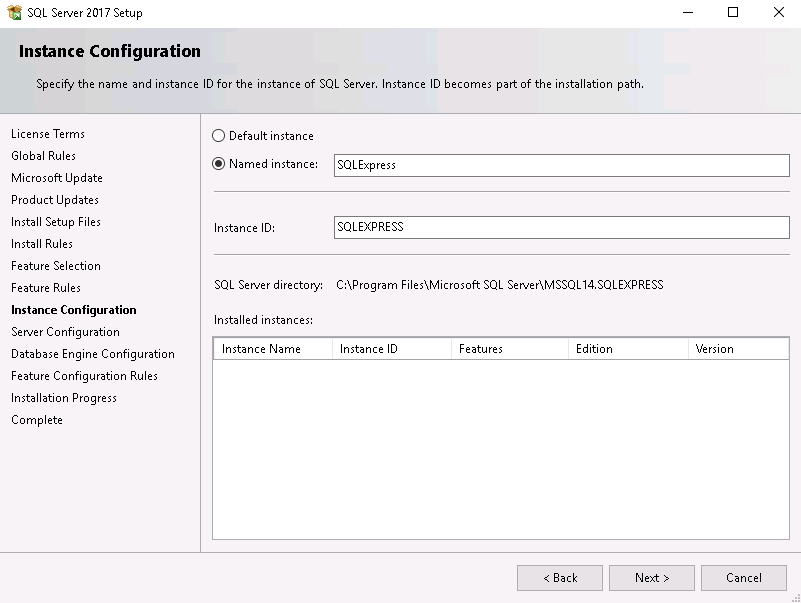This screenshot has height=603, width=801.
Task: Go to the Microsoft Update step
Action: point(57,178)
